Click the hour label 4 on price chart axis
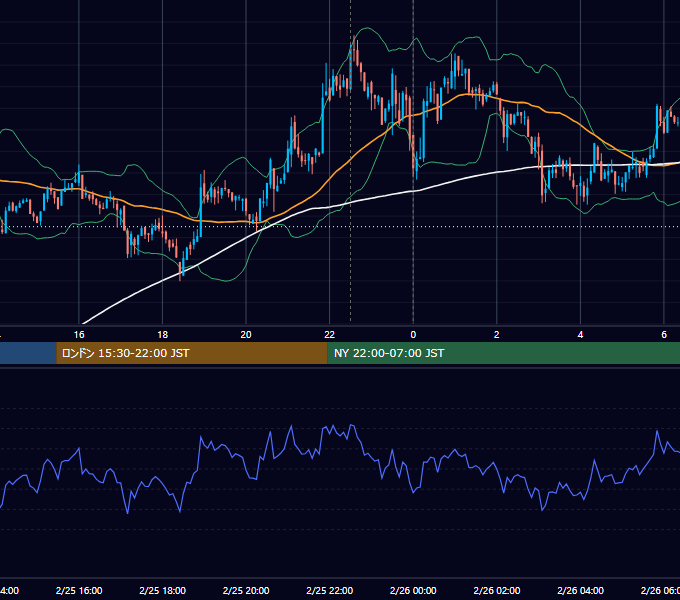 click(x=580, y=334)
